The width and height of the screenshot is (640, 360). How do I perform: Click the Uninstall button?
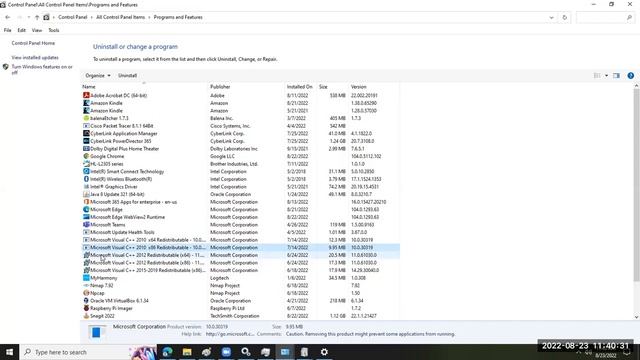(127, 76)
